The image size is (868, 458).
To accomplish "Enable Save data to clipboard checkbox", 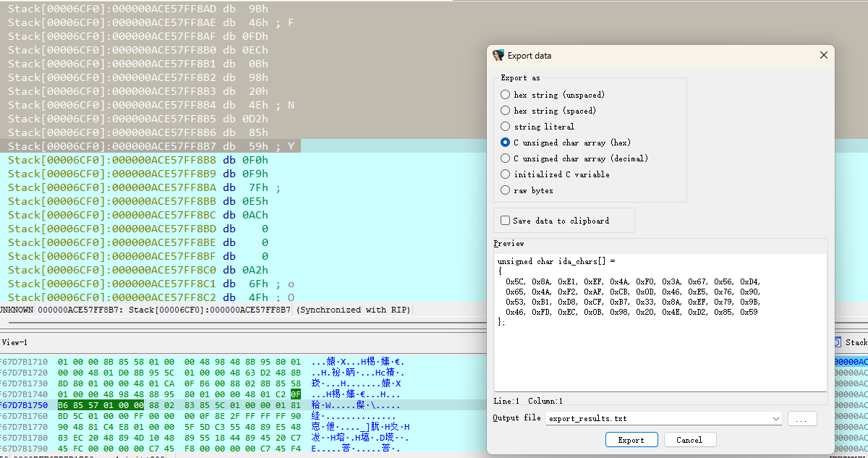I will [505, 221].
